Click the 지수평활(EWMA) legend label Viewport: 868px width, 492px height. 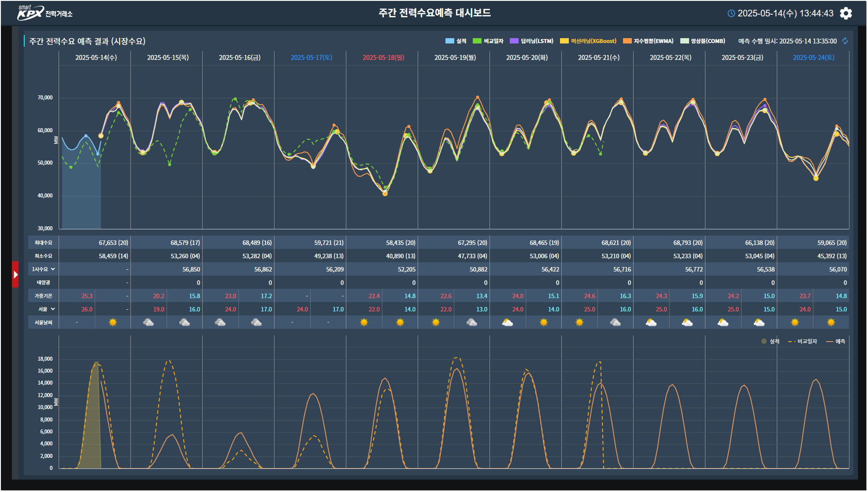653,41
